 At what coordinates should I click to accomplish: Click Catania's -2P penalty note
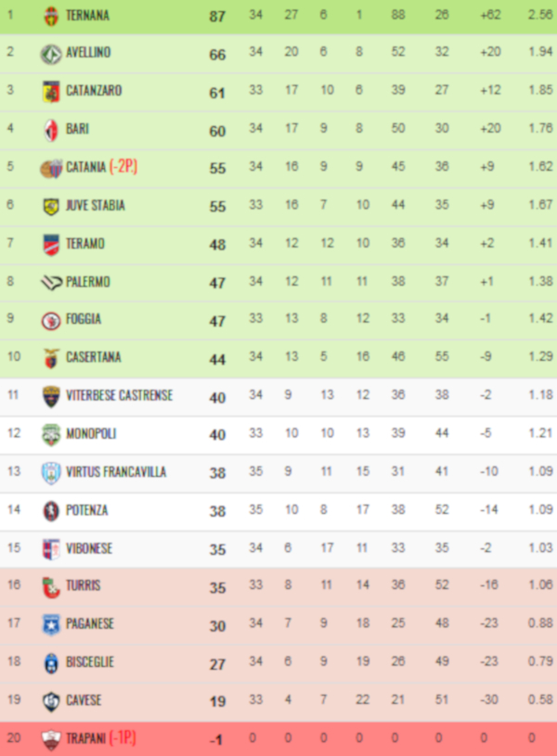(123, 168)
